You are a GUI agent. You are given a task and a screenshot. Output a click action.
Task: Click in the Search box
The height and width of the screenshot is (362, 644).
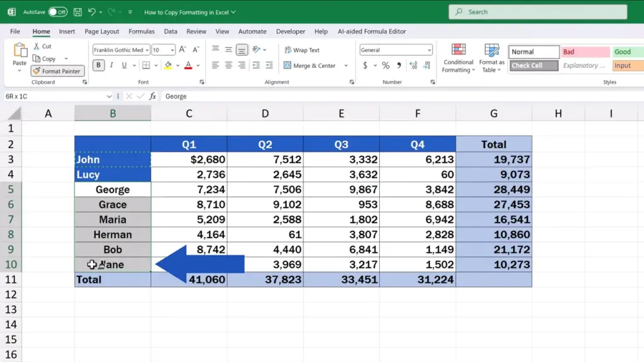[x=538, y=12]
